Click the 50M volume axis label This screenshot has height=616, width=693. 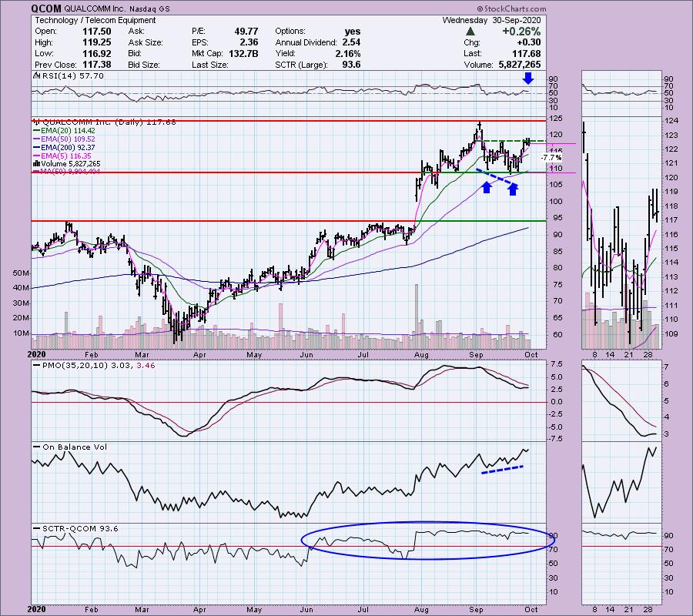22,273
